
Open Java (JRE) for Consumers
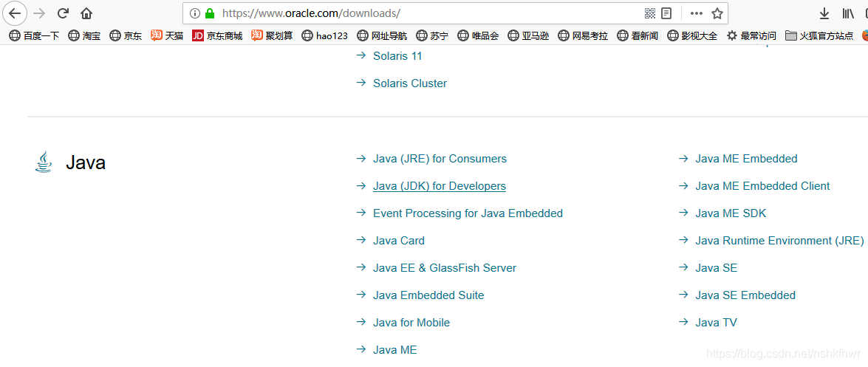pyautogui.click(x=440, y=159)
